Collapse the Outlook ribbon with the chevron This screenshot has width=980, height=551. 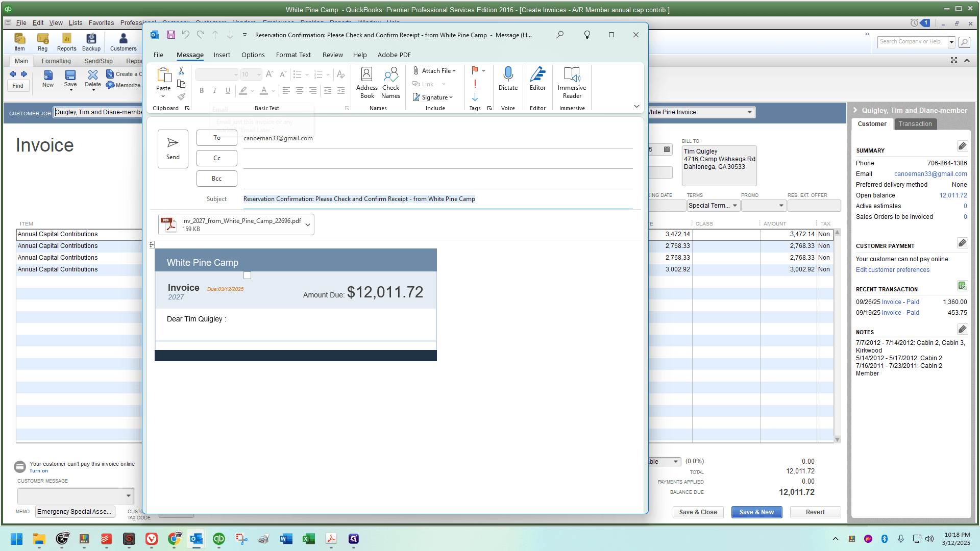636,106
